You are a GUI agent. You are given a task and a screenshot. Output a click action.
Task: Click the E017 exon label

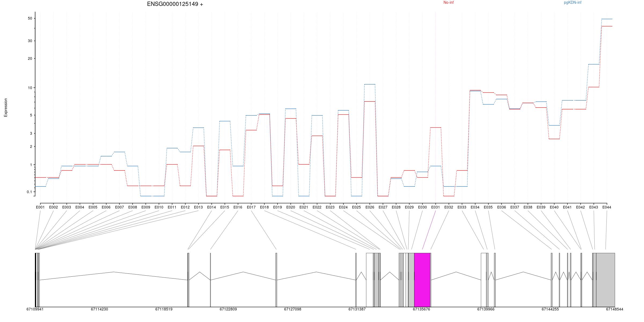(251, 207)
